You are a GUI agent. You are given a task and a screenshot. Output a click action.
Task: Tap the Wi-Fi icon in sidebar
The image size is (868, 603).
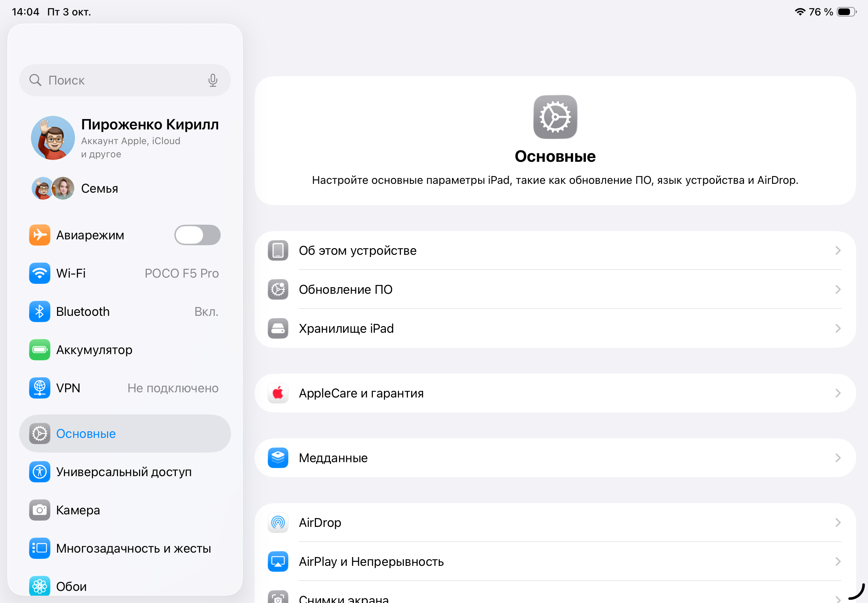pos(40,273)
